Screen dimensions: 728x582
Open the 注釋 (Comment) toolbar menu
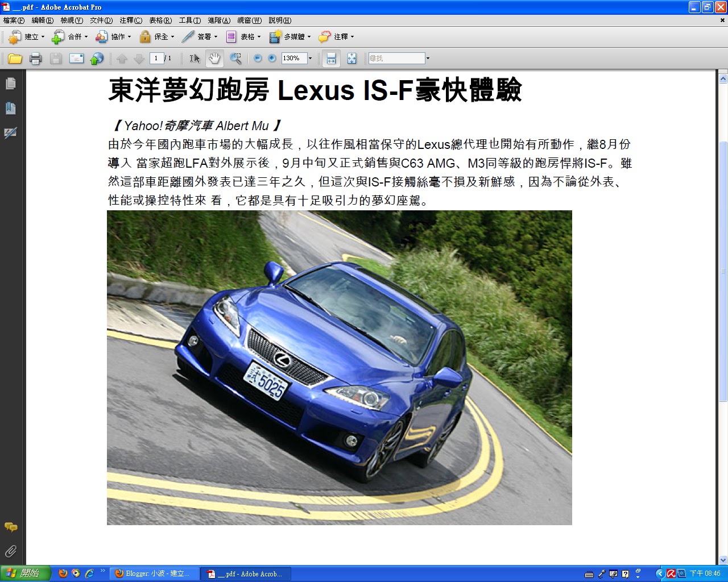[336, 37]
